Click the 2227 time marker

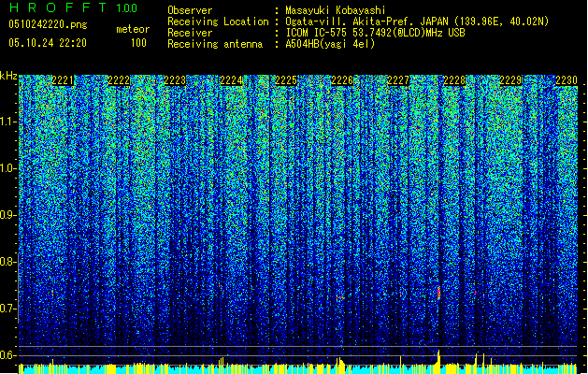click(398, 80)
